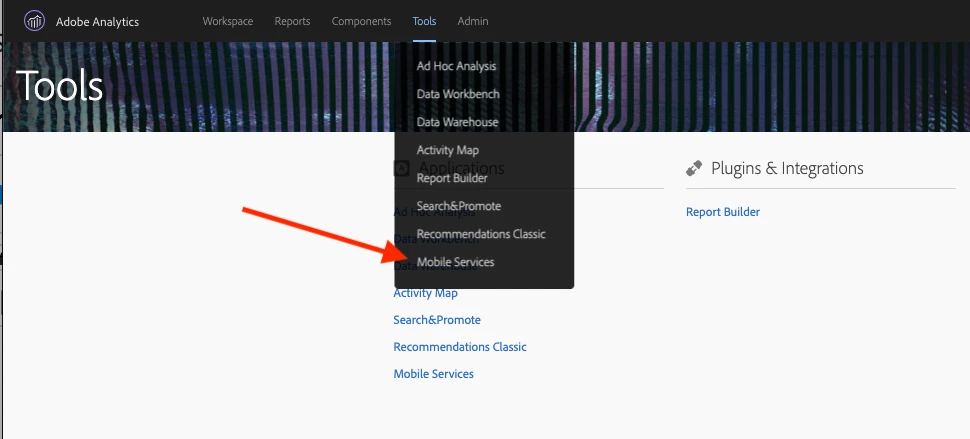Open the Reports nav item

click(x=293, y=21)
